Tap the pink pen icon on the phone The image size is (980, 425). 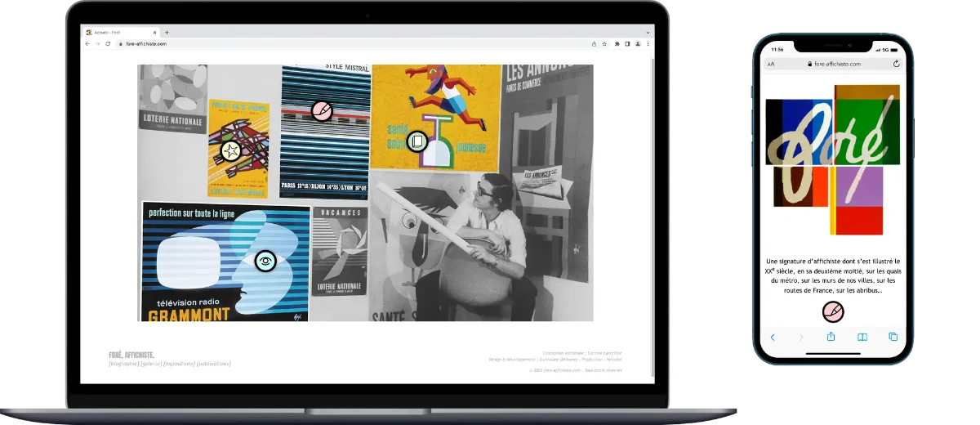[x=832, y=311]
